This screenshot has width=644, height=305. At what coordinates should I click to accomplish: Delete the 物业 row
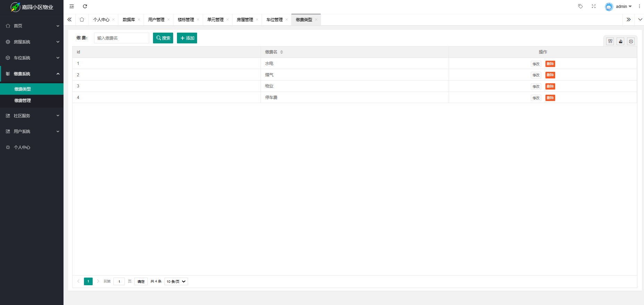click(550, 86)
